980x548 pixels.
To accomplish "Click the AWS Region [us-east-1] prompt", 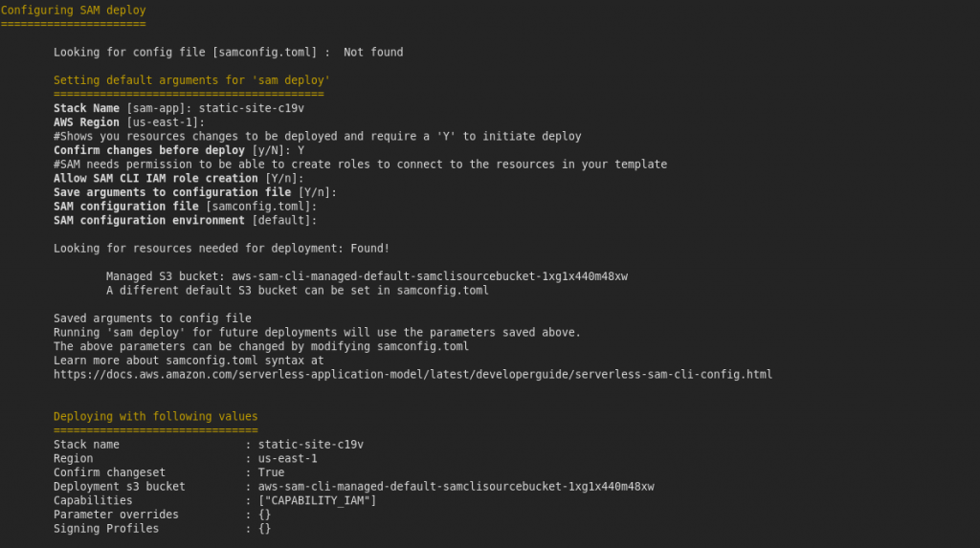I will (x=129, y=121).
